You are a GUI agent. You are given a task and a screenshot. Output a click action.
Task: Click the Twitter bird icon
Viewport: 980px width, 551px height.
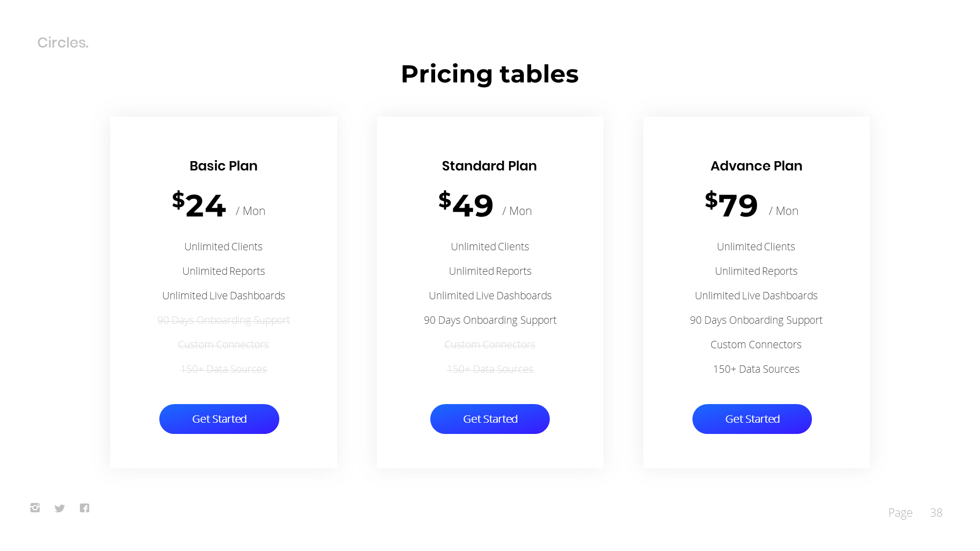(60, 508)
